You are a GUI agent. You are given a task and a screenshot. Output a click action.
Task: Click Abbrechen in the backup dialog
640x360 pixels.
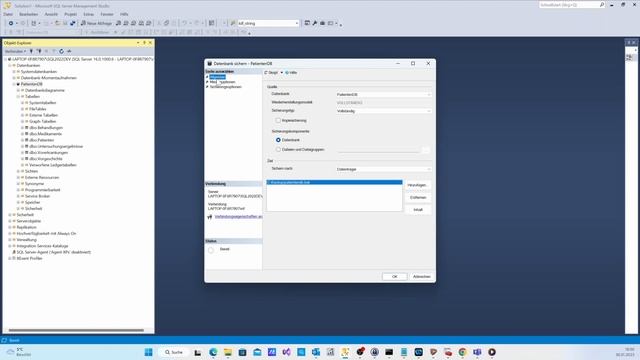[422, 277]
